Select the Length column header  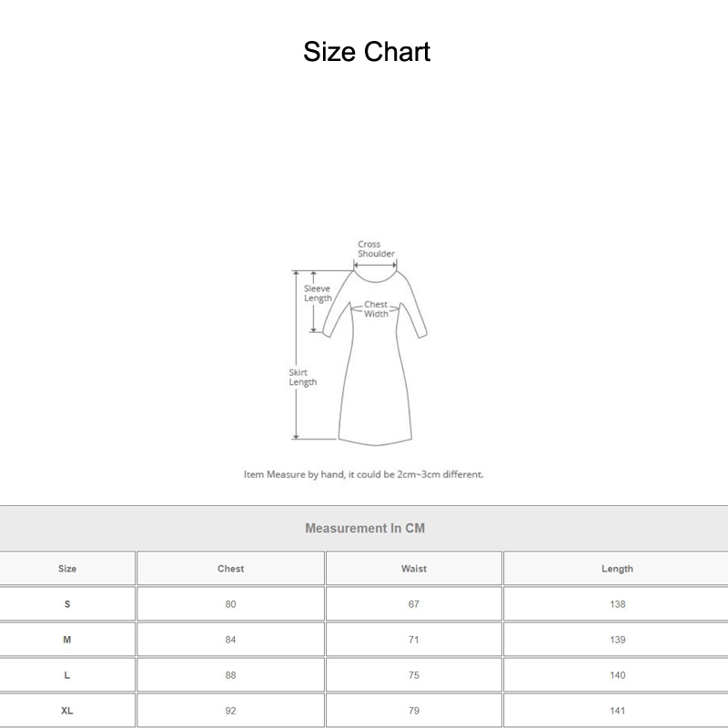(x=617, y=569)
